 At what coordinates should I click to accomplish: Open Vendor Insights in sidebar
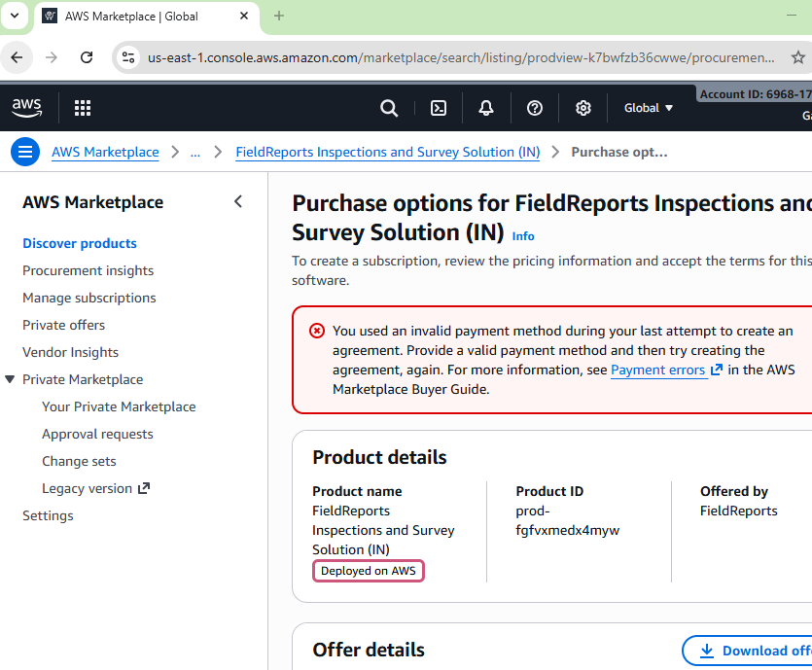(x=70, y=352)
